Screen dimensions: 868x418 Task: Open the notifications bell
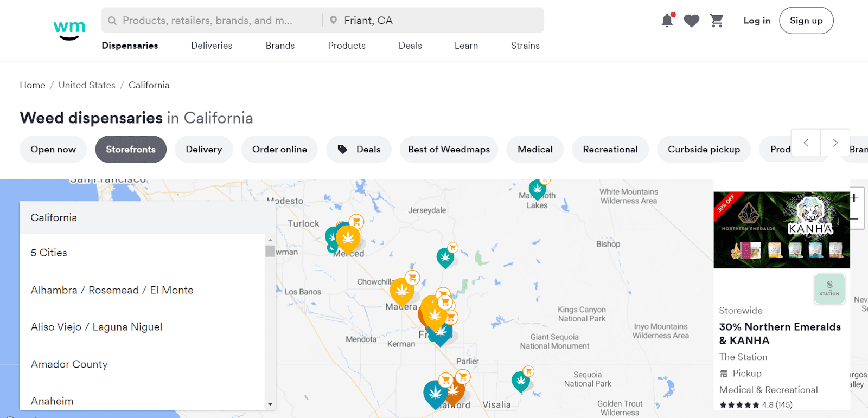[667, 21]
